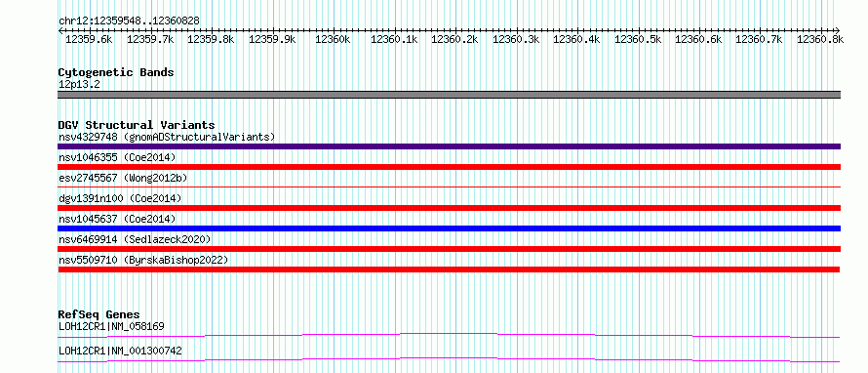Open variant label nsv6469914 (Sedlazeck2020)
The height and width of the screenshot is (373, 868).
(135, 239)
